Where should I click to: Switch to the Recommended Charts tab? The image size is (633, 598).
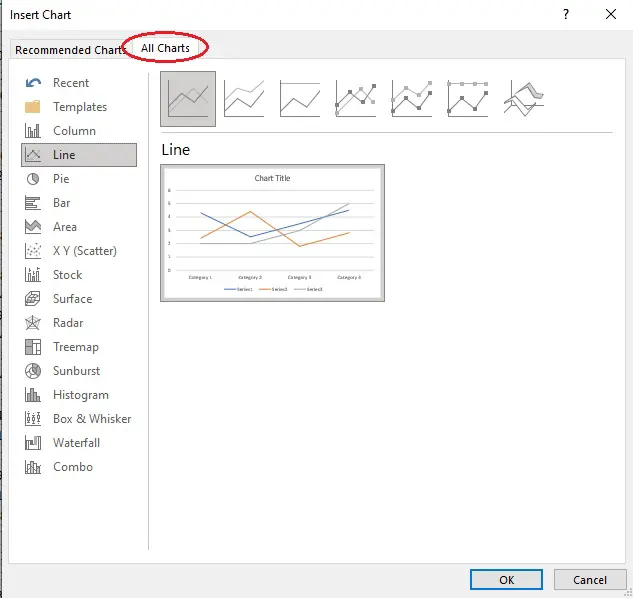(x=69, y=50)
